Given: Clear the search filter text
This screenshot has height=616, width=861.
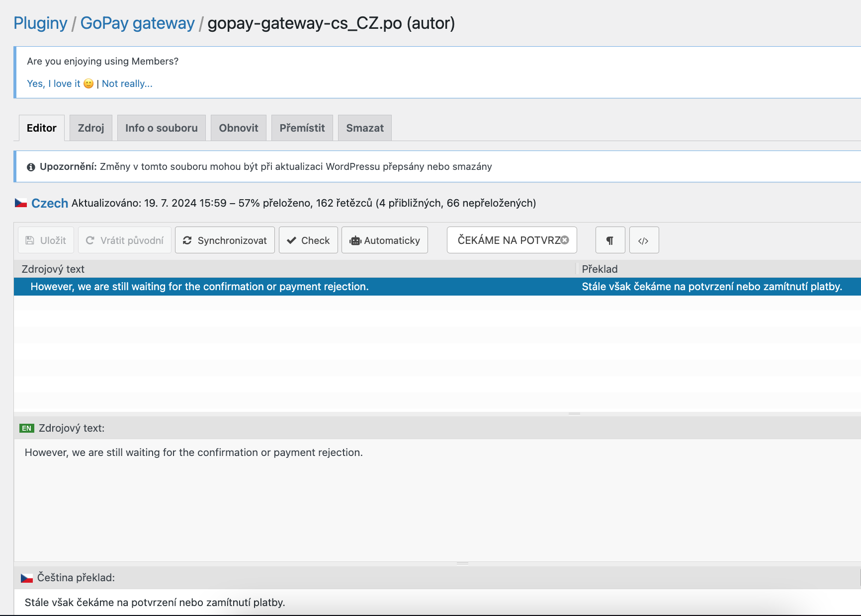Looking at the screenshot, I should coord(565,240).
